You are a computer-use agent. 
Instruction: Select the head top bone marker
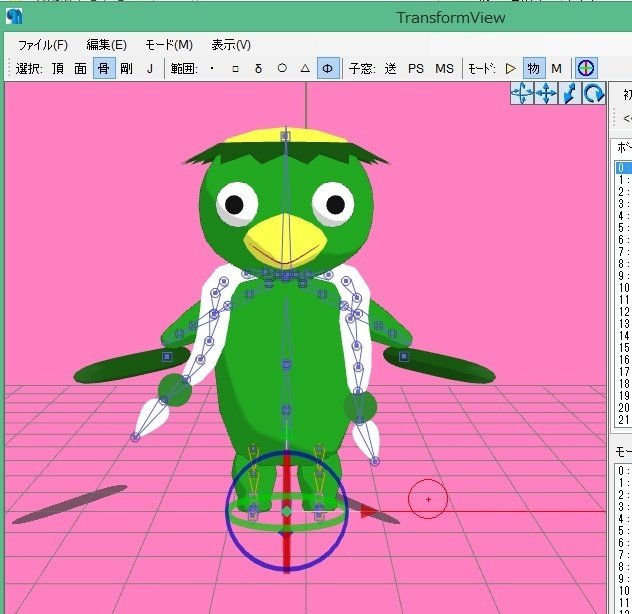285,136
